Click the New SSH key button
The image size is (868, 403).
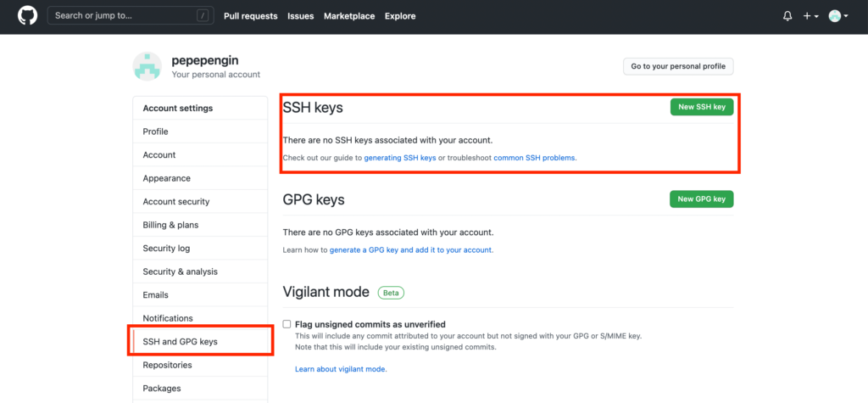coord(701,107)
